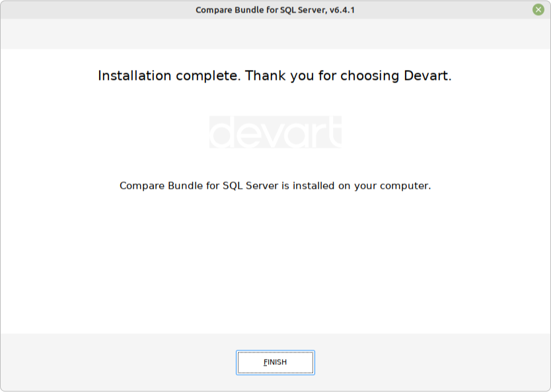Close the Compare Bundle installer window
The image size is (551, 392).
tap(538, 10)
